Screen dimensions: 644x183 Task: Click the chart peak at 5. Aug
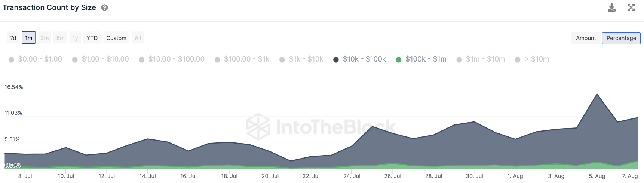[x=597, y=94]
